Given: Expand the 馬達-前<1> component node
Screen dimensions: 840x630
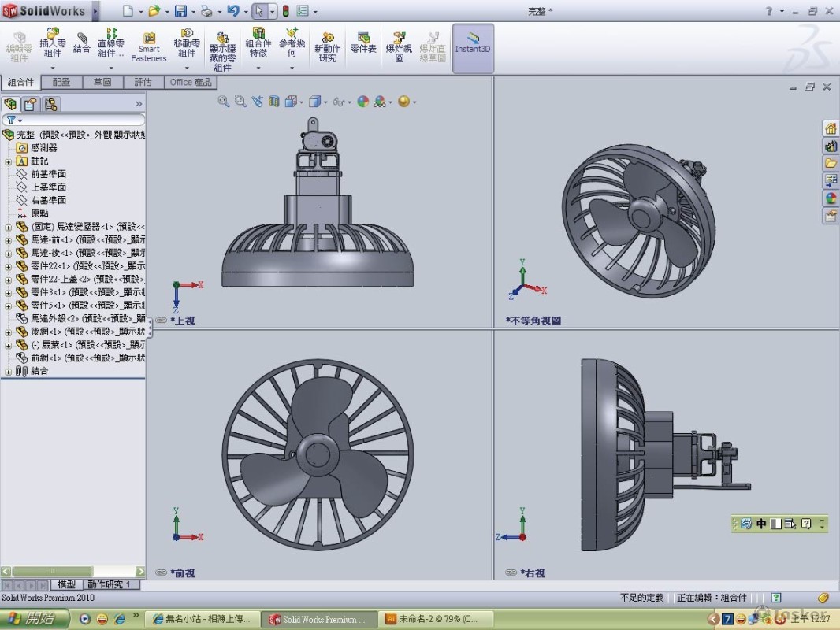Looking at the screenshot, I should 9,240.
